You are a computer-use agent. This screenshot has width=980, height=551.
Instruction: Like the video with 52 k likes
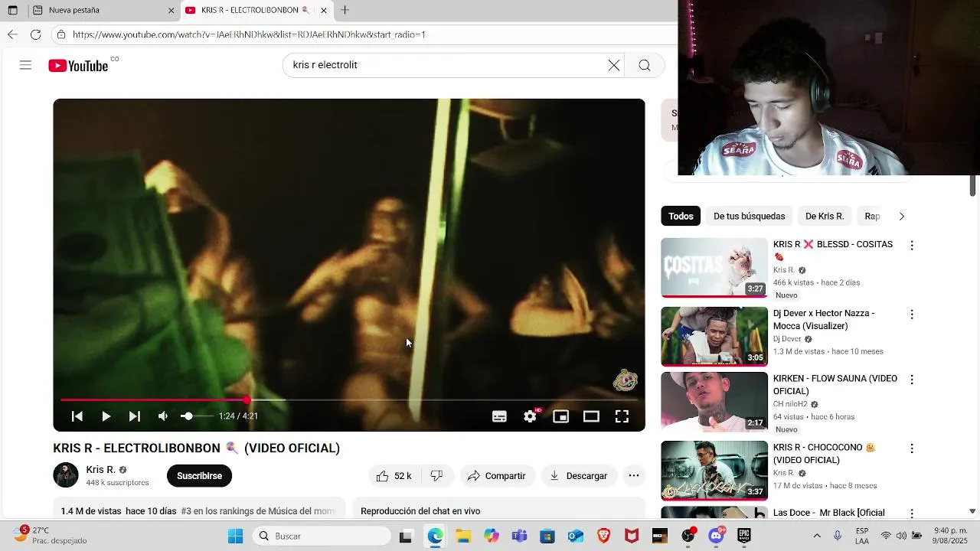(394, 476)
